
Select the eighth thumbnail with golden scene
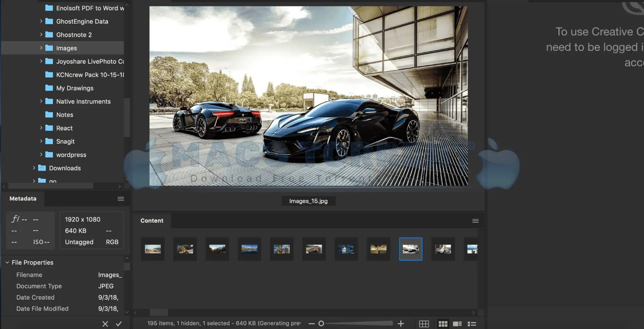point(378,249)
